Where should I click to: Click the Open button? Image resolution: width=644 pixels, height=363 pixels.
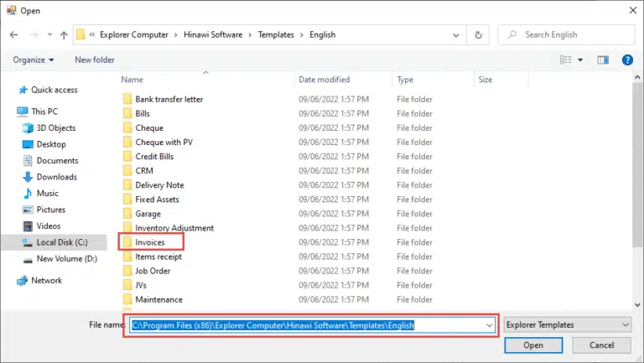tap(533, 345)
